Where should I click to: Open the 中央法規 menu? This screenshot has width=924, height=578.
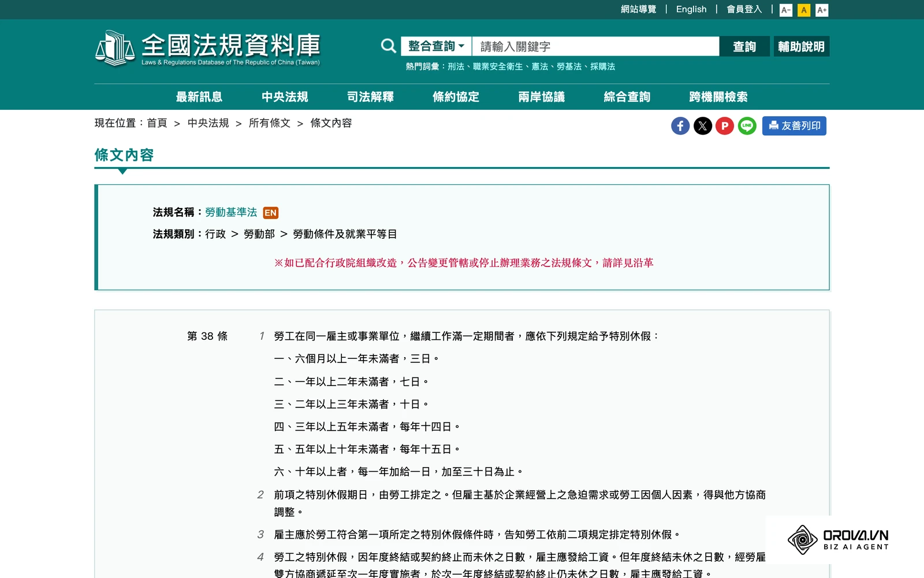pos(285,97)
